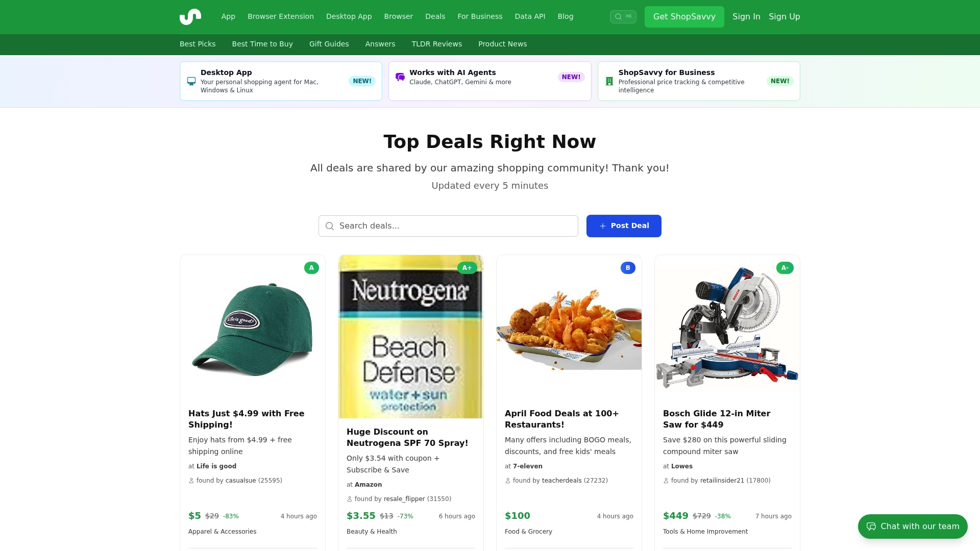Open TLDR Reviews section
The image size is (980, 551).
pyautogui.click(x=436, y=44)
